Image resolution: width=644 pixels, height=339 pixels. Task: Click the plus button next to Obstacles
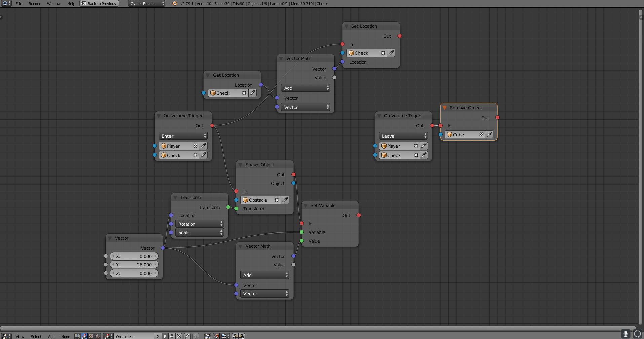tap(172, 336)
